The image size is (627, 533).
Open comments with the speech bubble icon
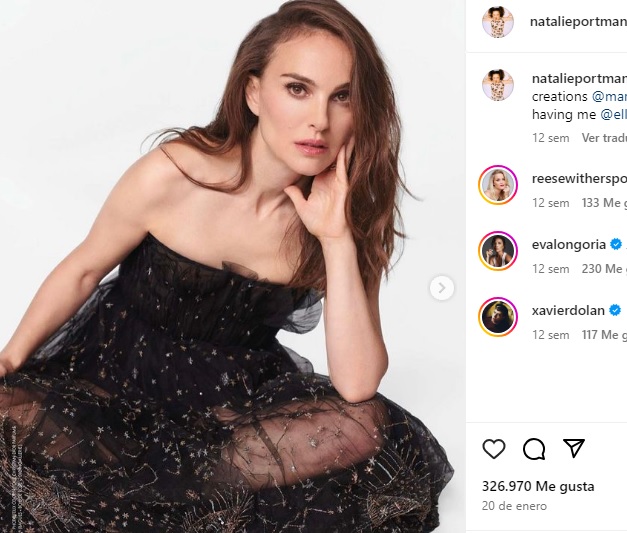(x=534, y=448)
